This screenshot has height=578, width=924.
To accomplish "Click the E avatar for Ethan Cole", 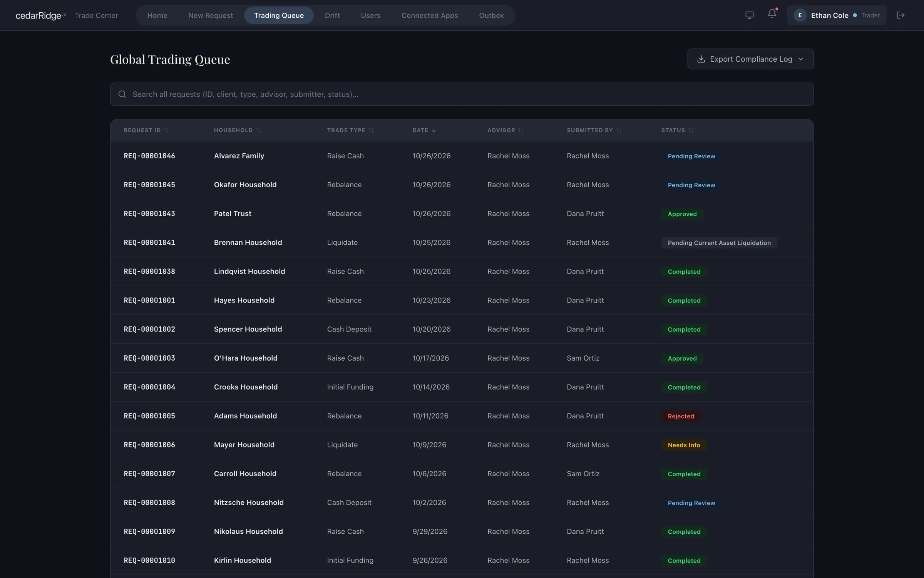I will [800, 15].
